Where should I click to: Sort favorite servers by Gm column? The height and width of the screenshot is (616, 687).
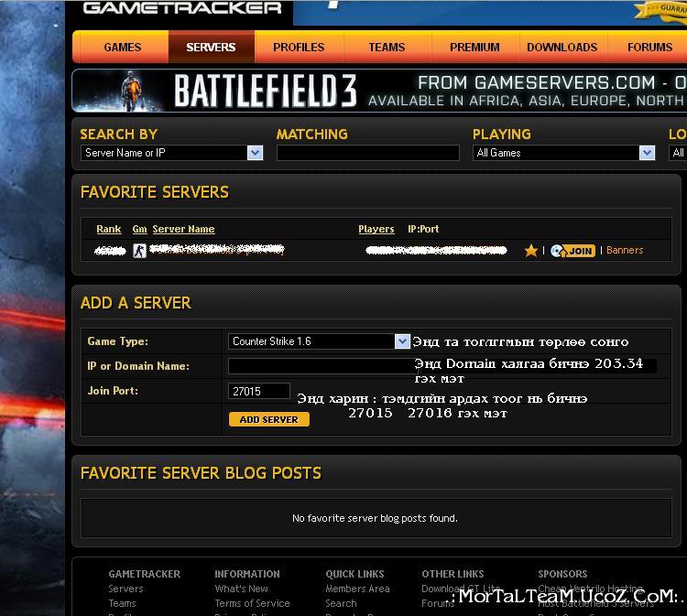(x=139, y=229)
